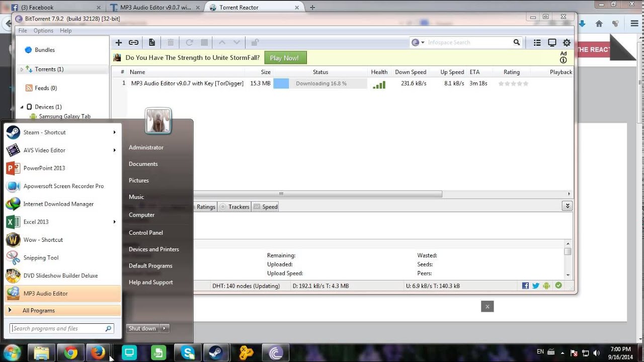The height and width of the screenshot is (362, 644).
Task: Open BitTorrent preferences gear icon
Action: 567,43
